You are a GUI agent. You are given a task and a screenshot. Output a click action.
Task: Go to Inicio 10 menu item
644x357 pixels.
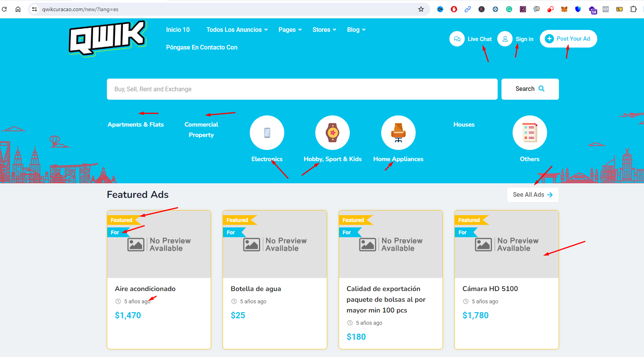[x=178, y=30]
